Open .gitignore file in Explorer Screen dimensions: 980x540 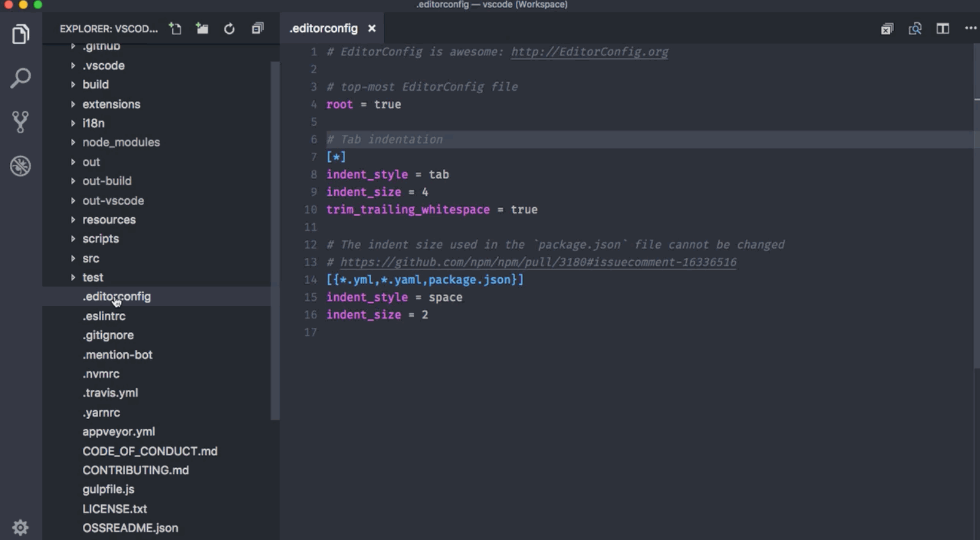[108, 335]
